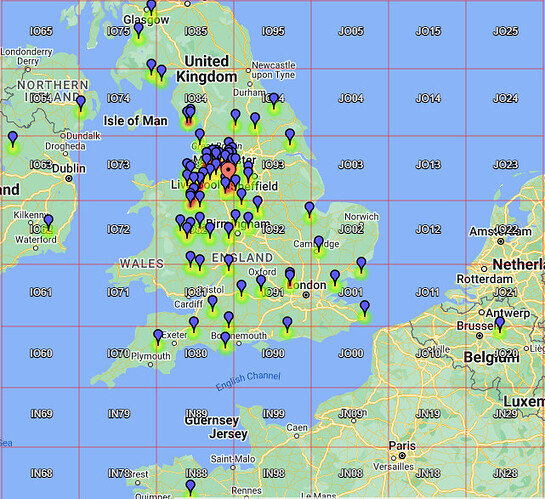Click the pin in western Ireland square IO63
The height and width of the screenshot is (499, 545).
13,139
